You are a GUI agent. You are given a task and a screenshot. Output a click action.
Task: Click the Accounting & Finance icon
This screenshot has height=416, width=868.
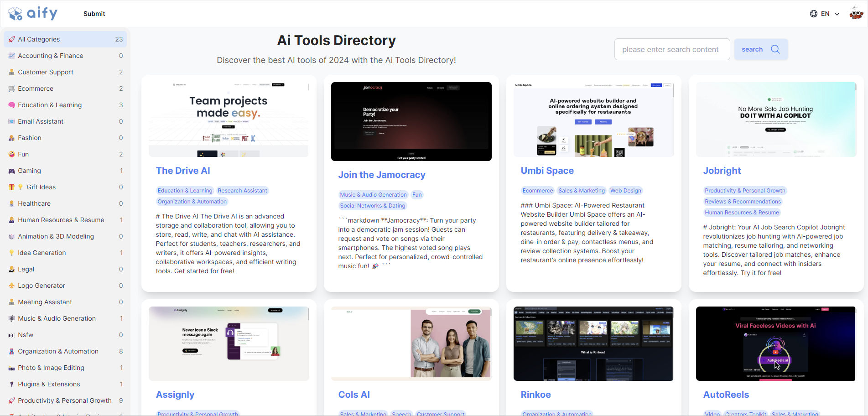tap(12, 56)
